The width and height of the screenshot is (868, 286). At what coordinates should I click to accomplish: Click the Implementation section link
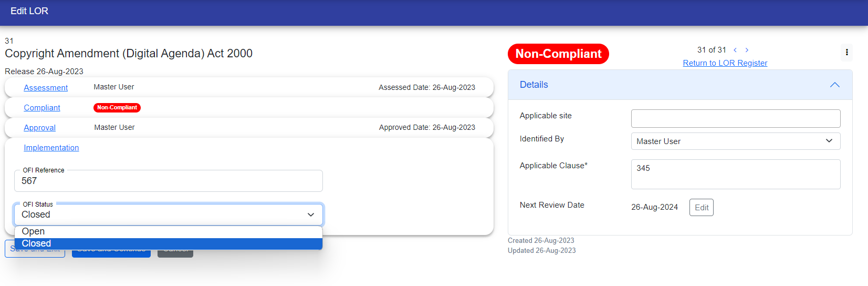[x=51, y=148]
